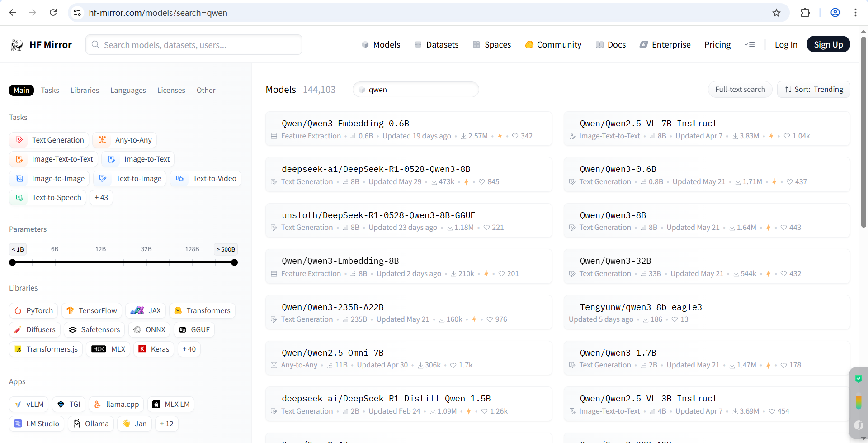Open the Sort: Trending dropdown
The height and width of the screenshot is (443, 868).
(814, 90)
